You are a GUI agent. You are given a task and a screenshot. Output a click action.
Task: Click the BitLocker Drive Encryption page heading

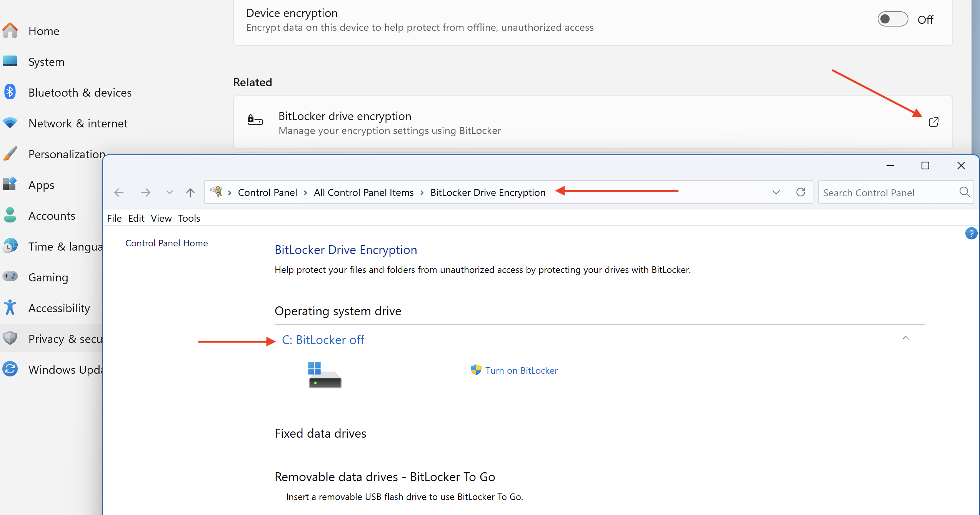tap(346, 250)
